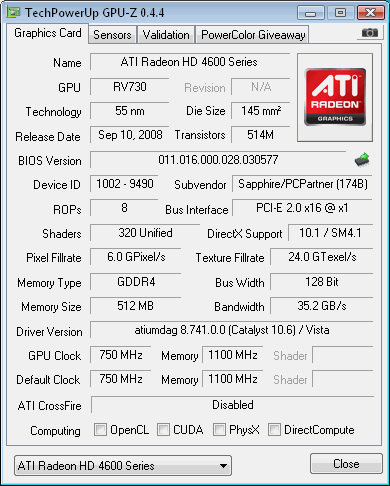Click the Close button
Screen dimensions: 390x486
346,464
